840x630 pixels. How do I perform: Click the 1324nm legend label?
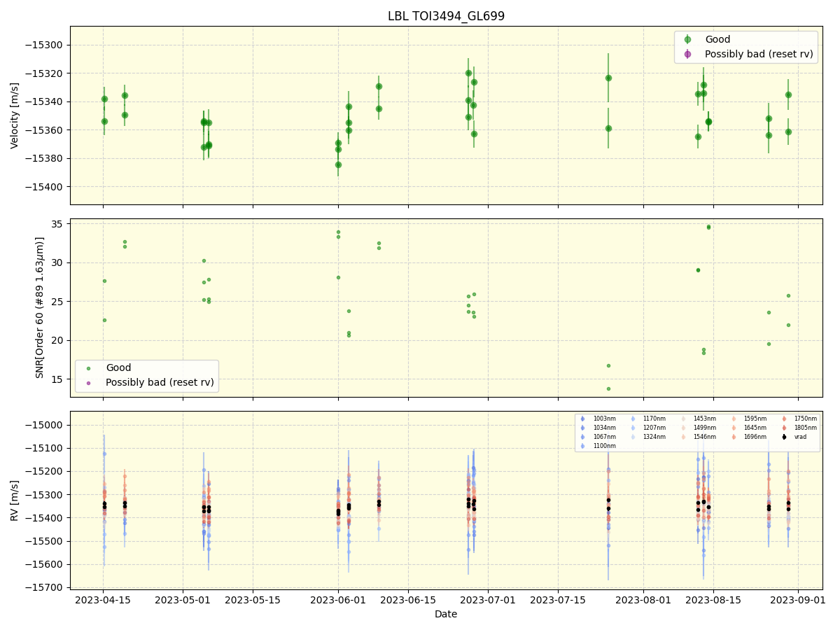click(x=654, y=437)
